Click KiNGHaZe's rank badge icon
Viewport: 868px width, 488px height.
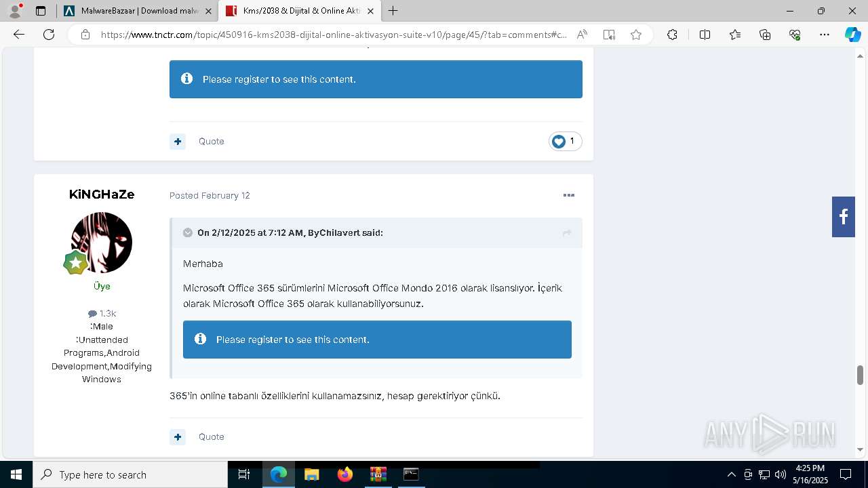click(75, 262)
